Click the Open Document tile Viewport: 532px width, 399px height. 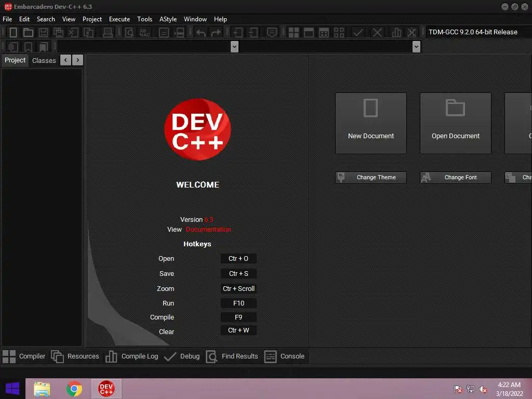(x=456, y=124)
